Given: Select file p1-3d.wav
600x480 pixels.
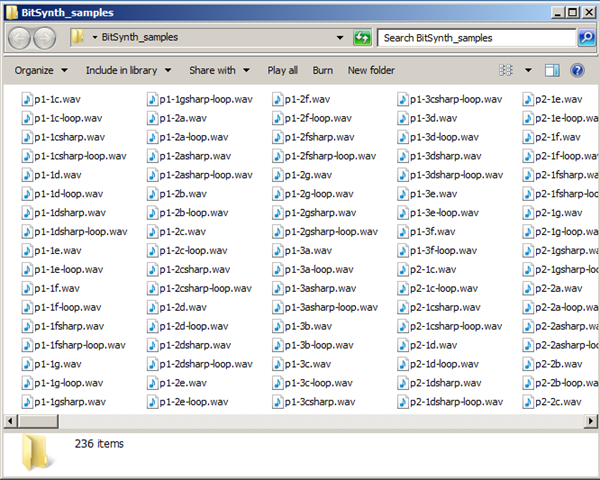Looking at the screenshot, I should [427, 118].
